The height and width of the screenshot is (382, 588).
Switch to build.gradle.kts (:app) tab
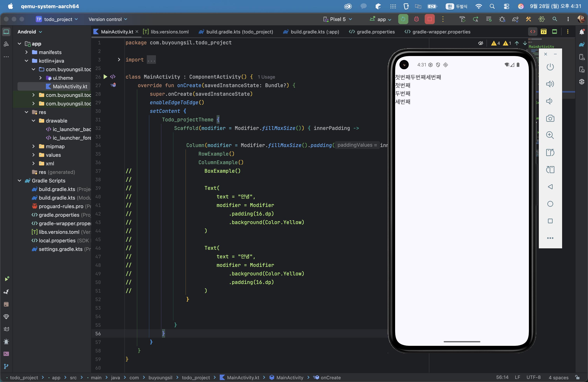coord(311,32)
